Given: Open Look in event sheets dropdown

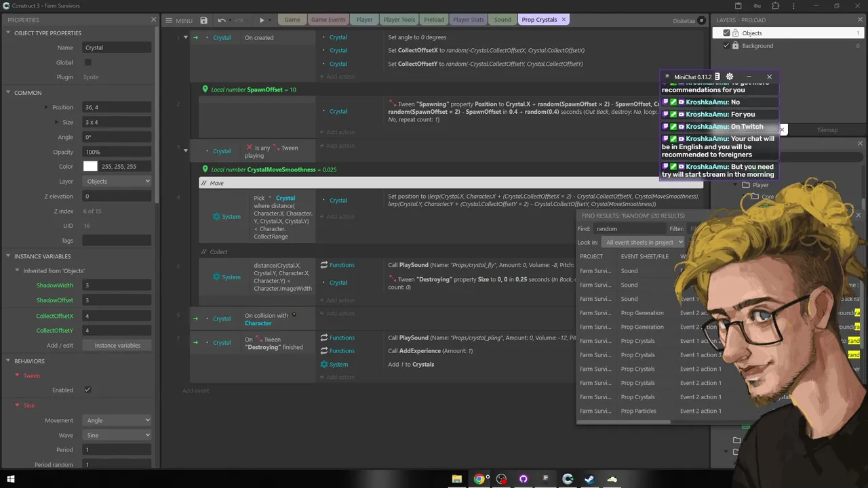Looking at the screenshot, I should (644, 243).
